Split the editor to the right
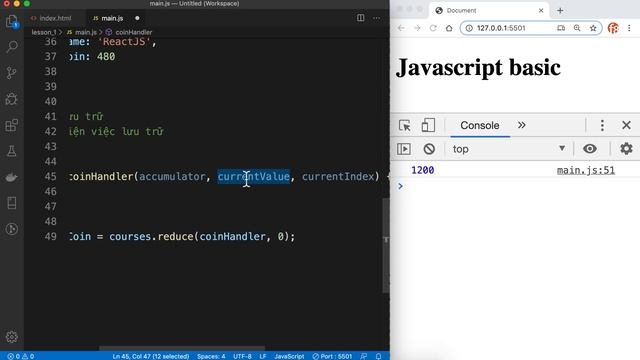 (x=360, y=18)
